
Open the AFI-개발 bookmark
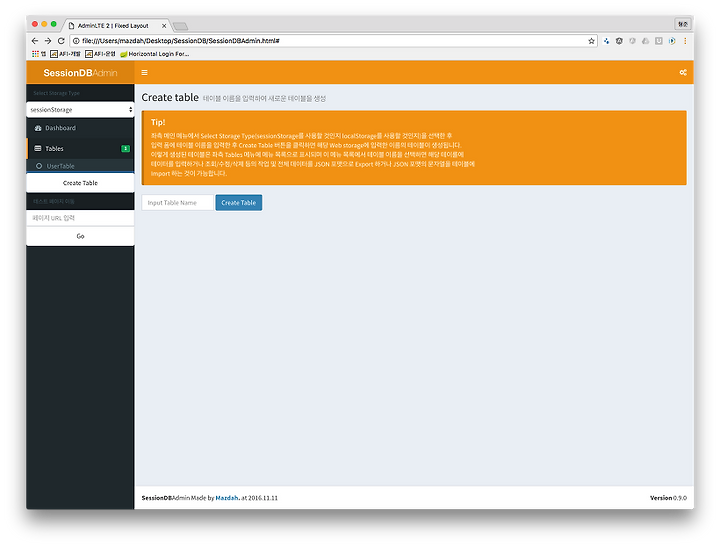(65, 54)
